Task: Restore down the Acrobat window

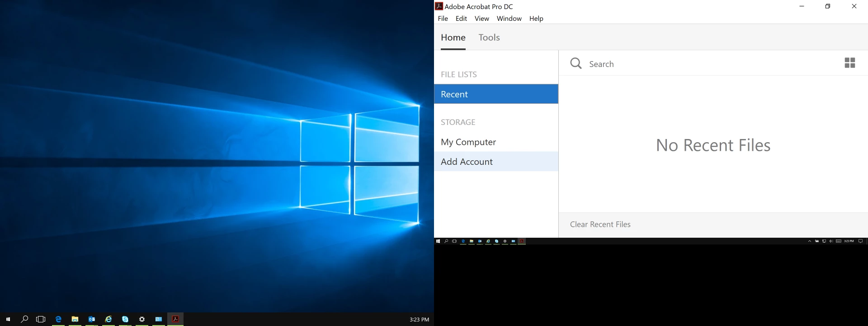Action: point(828,6)
